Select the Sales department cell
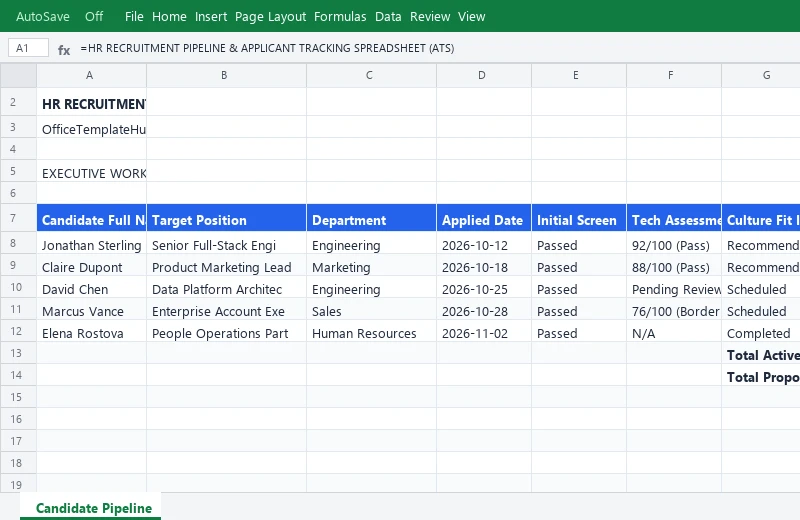The height and width of the screenshot is (520, 800). coord(371,309)
